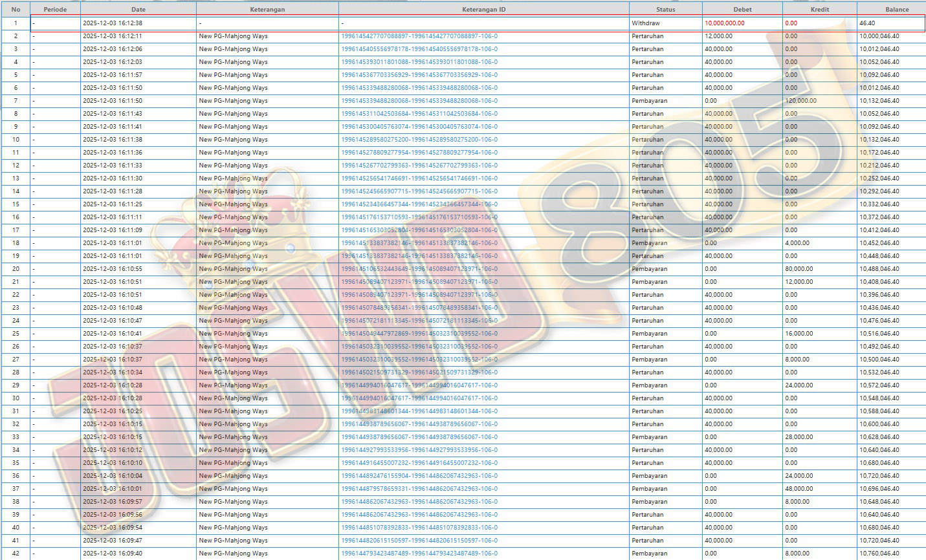The image size is (926, 560).
Task: Open transaction ID link starting 1996145427707088897
Action: 419,36
